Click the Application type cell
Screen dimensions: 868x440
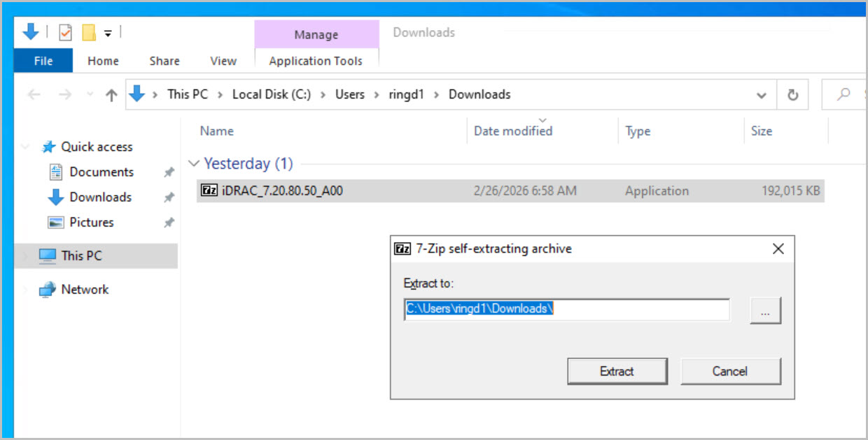(x=657, y=190)
